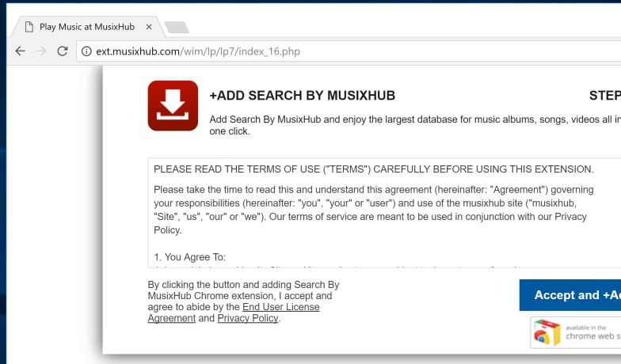Click the red download arrow icon
This screenshot has height=364, width=621.
[x=173, y=106]
